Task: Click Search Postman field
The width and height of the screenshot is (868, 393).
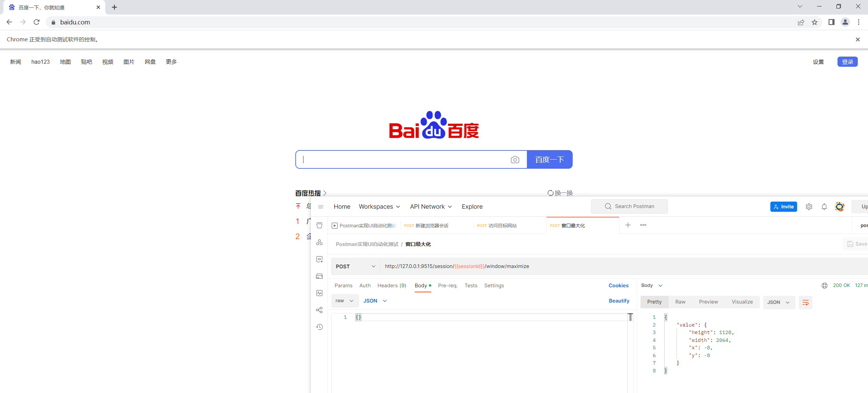Action: coord(629,206)
